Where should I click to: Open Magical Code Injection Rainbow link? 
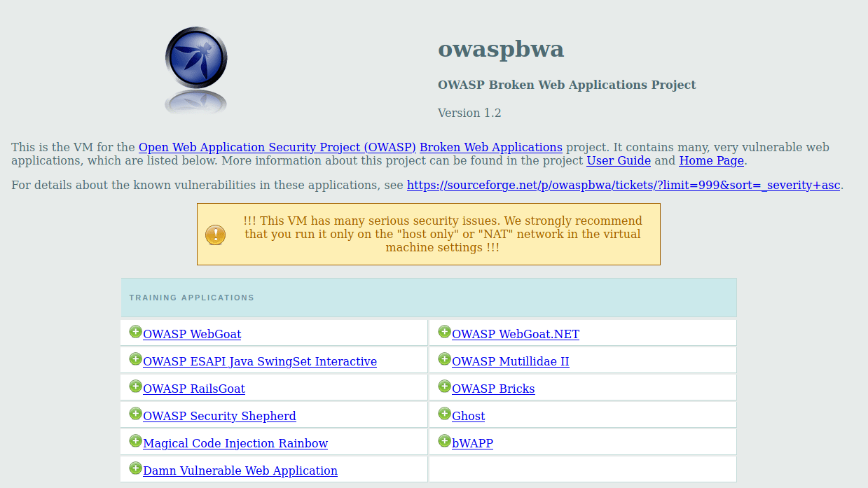[235, 443]
